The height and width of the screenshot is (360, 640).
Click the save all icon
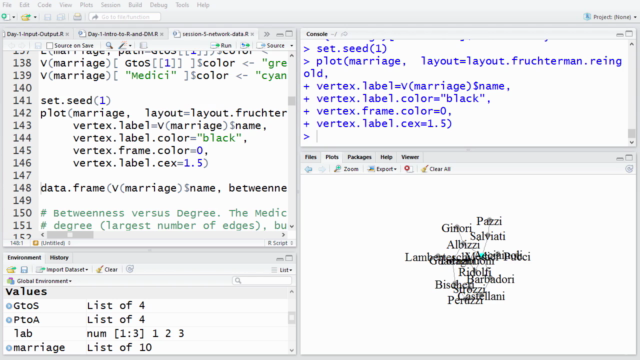tap(61, 17)
